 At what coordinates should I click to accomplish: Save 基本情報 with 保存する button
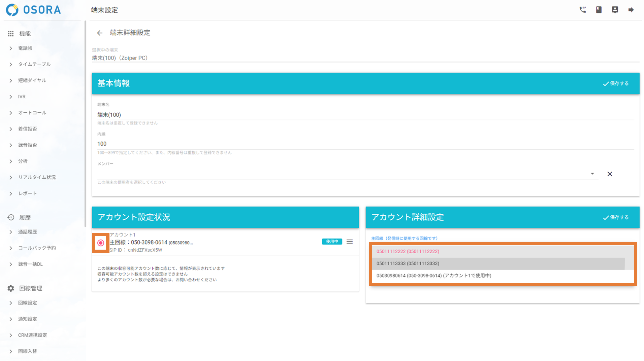(x=616, y=83)
